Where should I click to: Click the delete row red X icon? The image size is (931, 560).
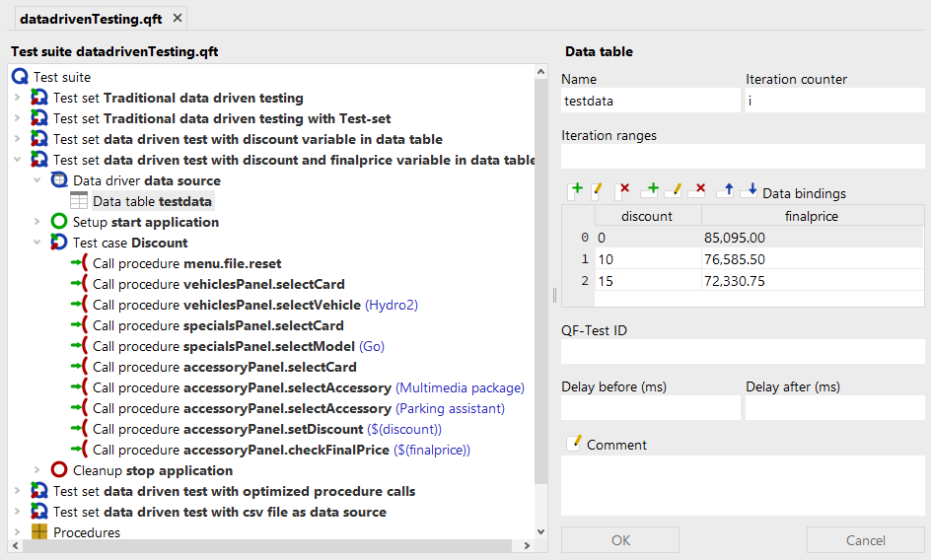(696, 190)
